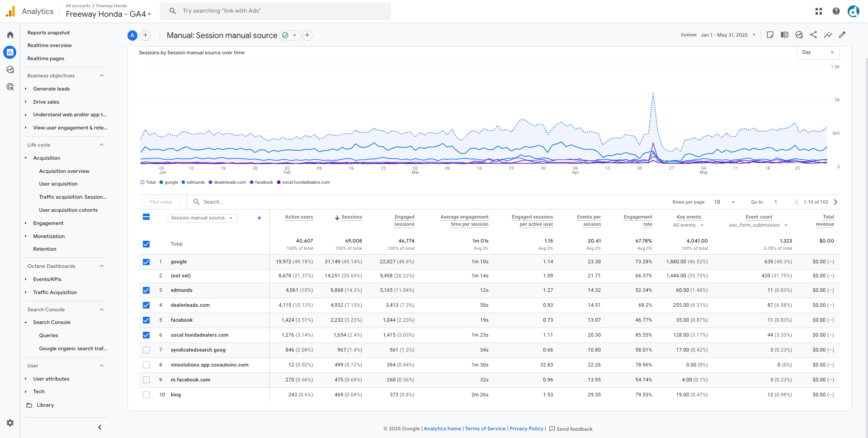
Task: Add filter with plus after report title
Action: (x=307, y=35)
